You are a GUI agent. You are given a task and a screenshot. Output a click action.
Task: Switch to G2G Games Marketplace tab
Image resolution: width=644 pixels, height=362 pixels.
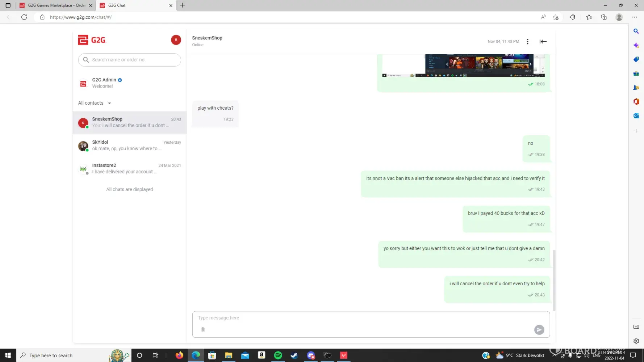56,5
